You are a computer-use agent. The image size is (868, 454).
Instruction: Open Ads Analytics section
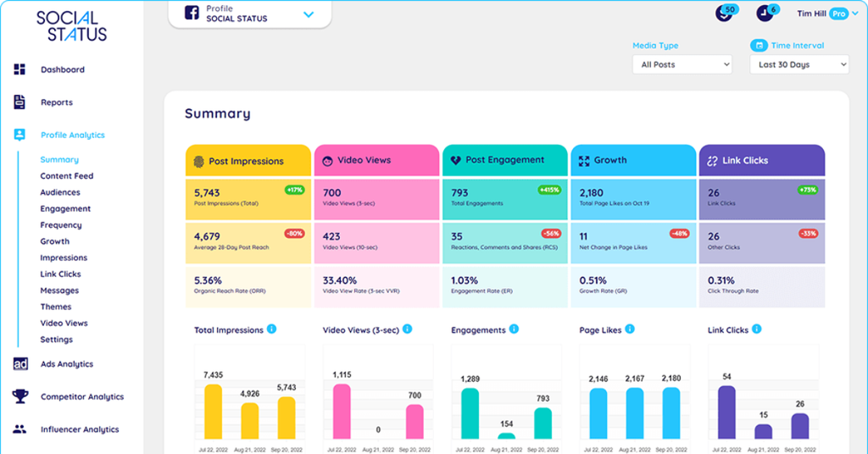[66, 363]
